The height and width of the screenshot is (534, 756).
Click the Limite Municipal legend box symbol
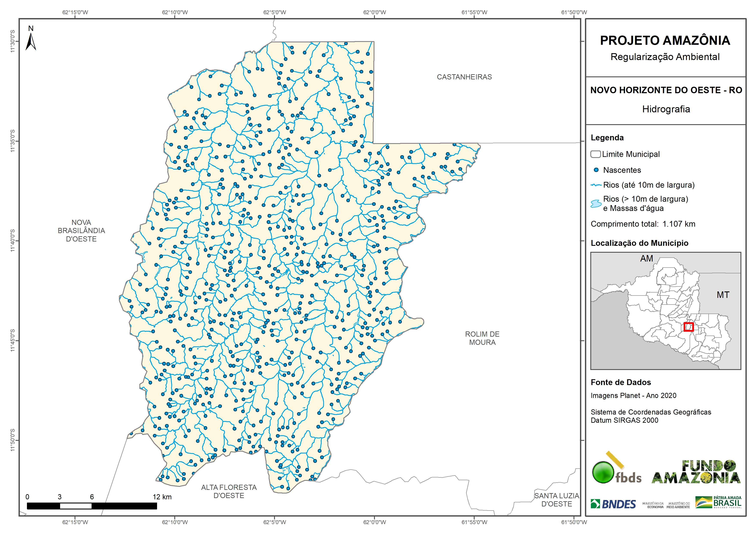(x=595, y=154)
